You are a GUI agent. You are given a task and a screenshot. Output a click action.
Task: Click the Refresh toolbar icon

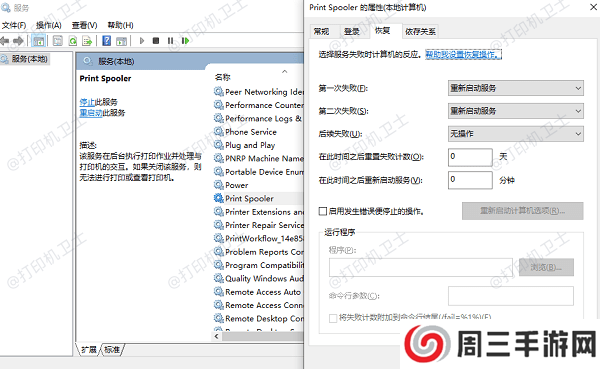coord(73,41)
